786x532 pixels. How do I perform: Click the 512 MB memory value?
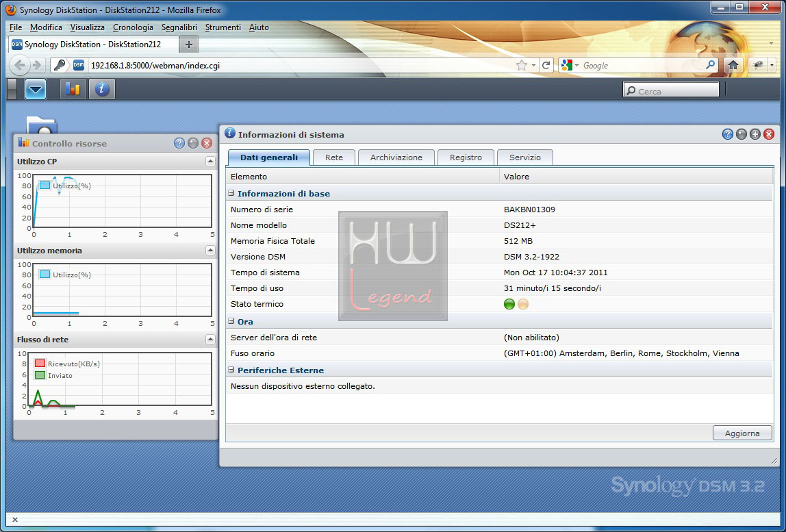tap(518, 241)
